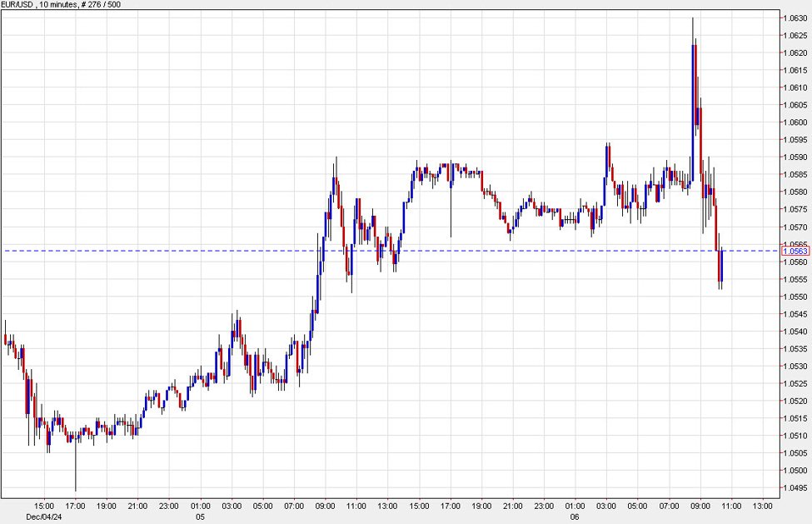Click the 1.0540 price axis label

[795, 332]
